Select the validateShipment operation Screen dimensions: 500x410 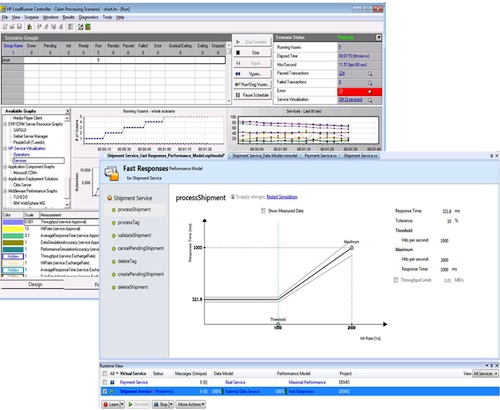pos(134,235)
